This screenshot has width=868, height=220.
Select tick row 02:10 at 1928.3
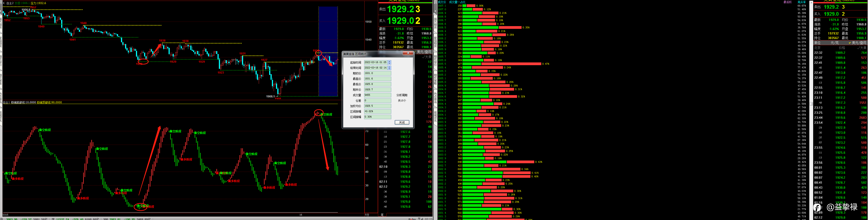click(x=405, y=167)
